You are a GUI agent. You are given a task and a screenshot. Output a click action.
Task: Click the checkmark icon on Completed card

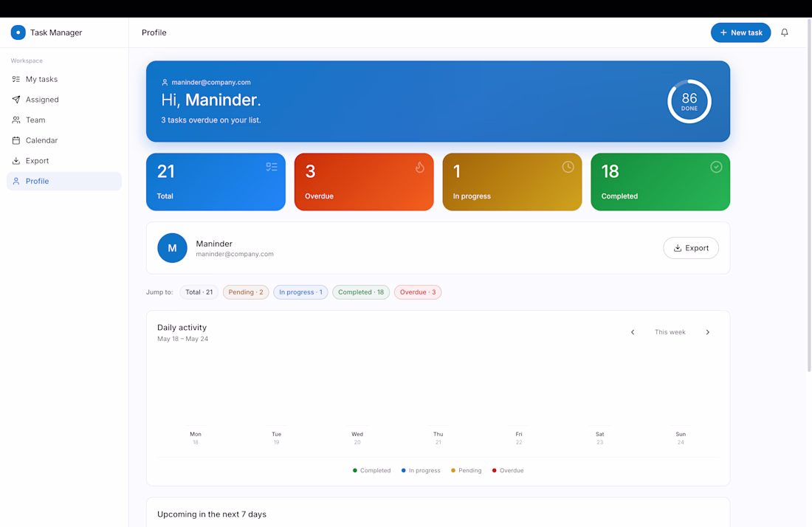(716, 167)
